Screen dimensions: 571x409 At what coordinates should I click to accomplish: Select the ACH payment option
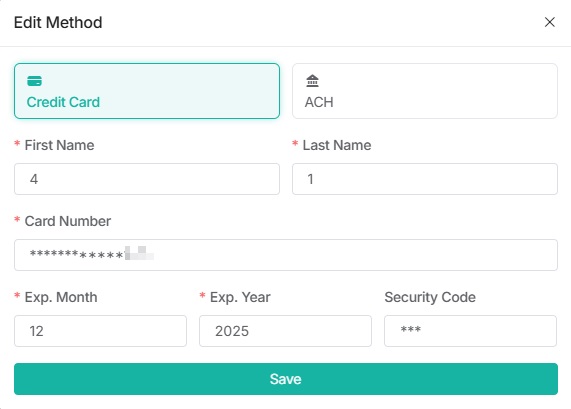(425, 91)
